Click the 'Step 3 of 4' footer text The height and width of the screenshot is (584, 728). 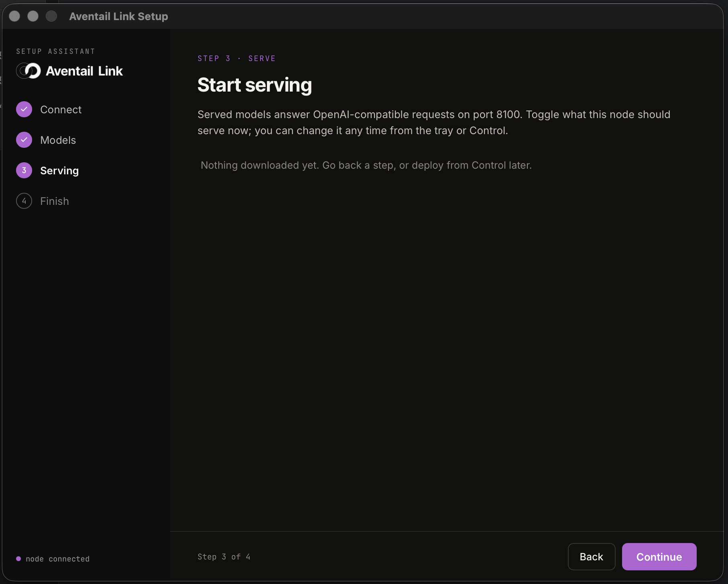224,557
